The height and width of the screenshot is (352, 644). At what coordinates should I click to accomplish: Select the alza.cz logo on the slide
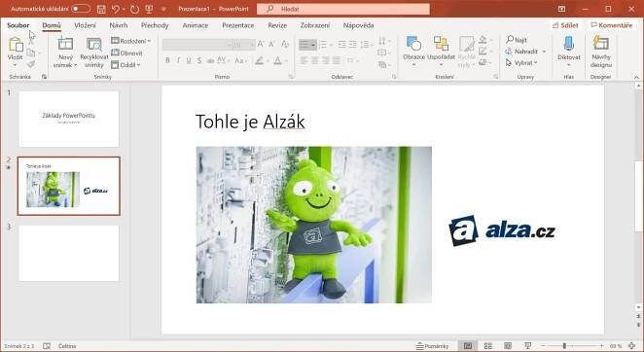click(502, 230)
